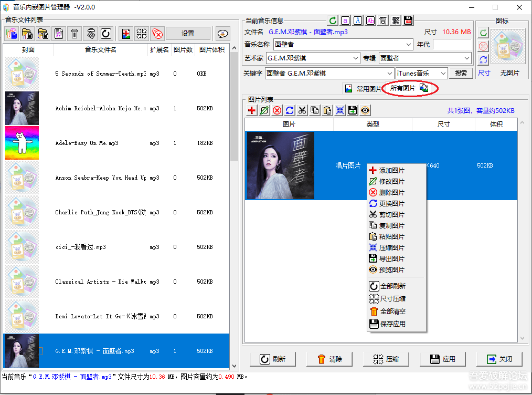Click the green reload music info icon
This screenshot has width=532, height=395.
pyautogui.click(x=333, y=20)
